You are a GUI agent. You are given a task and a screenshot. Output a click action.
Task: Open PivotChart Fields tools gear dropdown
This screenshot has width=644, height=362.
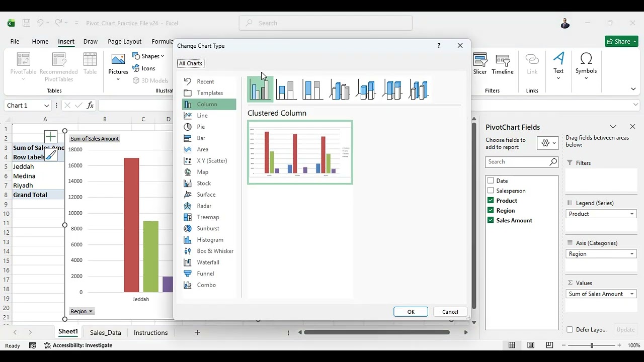(548, 143)
